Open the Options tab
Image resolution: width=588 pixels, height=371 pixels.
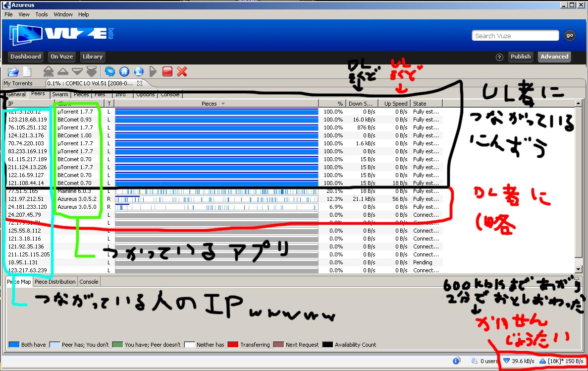pyautogui.click(x=146, y=94)
